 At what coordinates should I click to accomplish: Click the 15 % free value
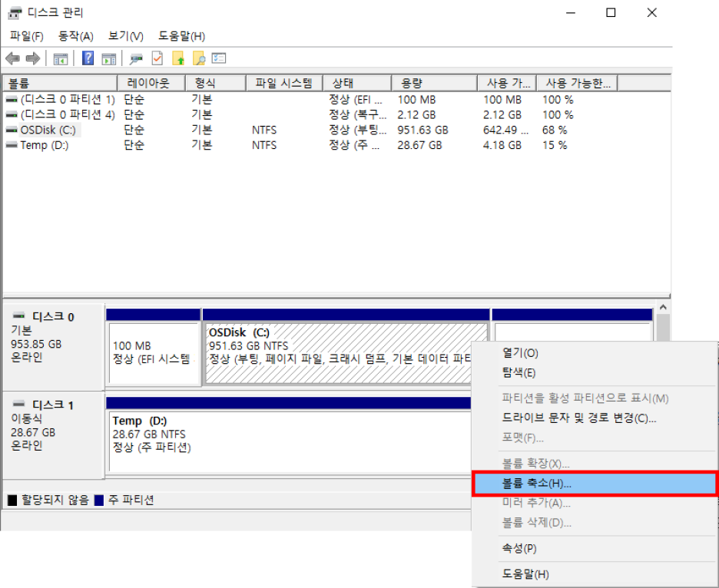pyautogui.click(x=555, y=145)
